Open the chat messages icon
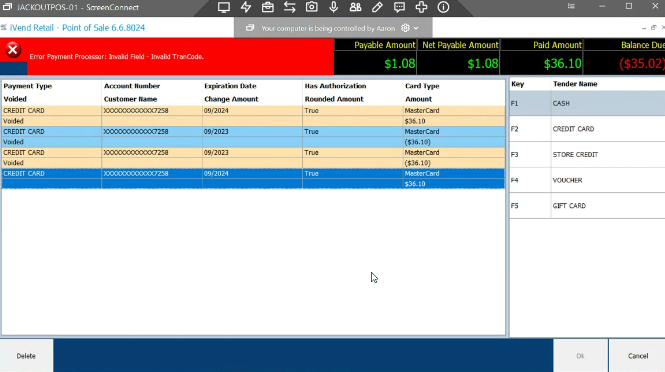 [x=399, y=7]
